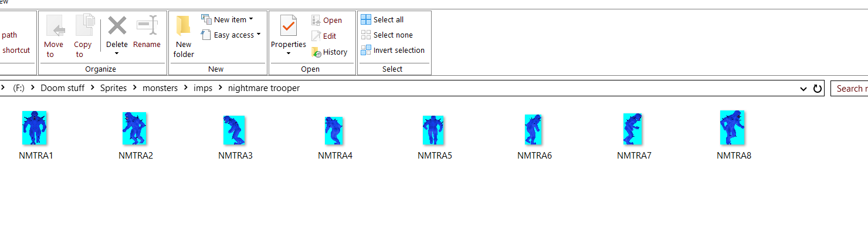868x242 pixels.
Task: Select the NMTRA4 sprite thumbnail
Action: (x=334, y=130)
